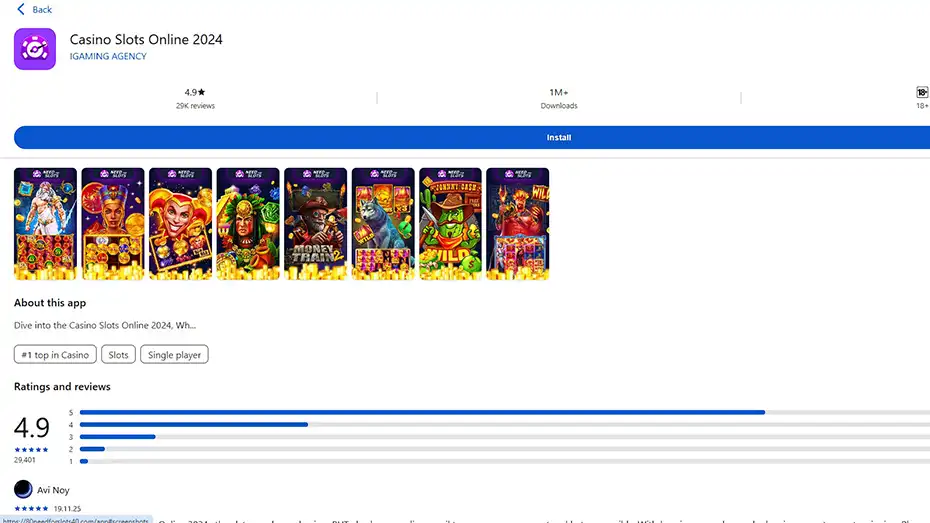Viewport: 930px width, 523px height.
Task: Click Avi Noy's reviewer avatar
Action: (23, 489)
